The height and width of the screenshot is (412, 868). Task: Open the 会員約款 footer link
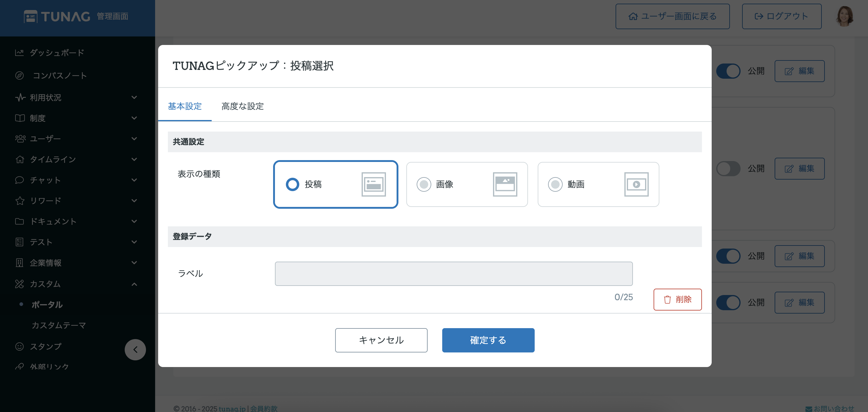pyautogui.click(x=264, y=409)
